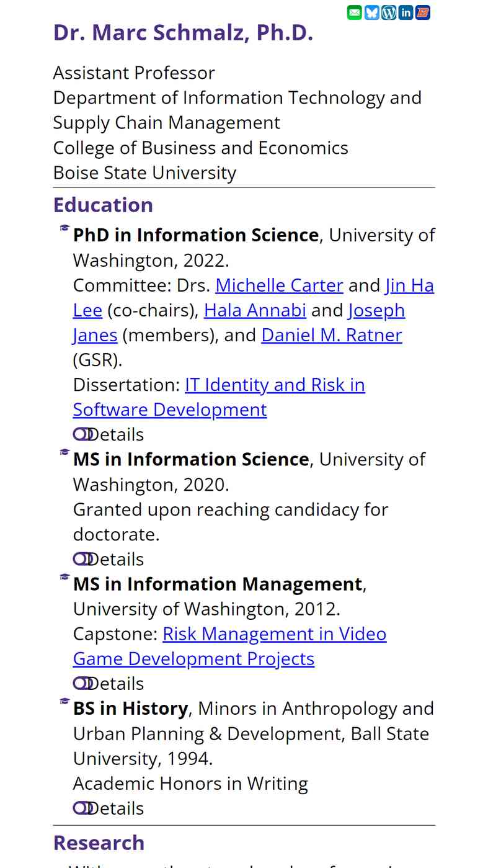Open Daniel M. Ratner link
The height and width of the screenshot is (868, 488).
click(332, 335)
